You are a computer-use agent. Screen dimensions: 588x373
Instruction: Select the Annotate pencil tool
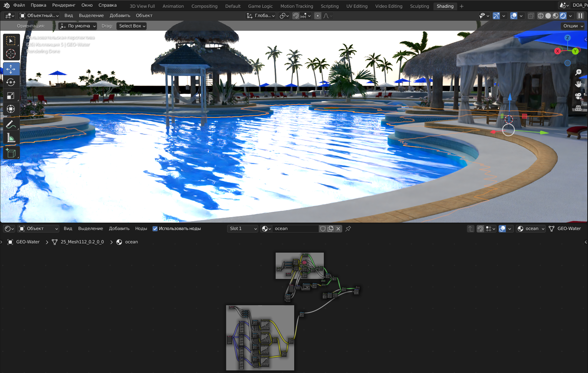11,124
